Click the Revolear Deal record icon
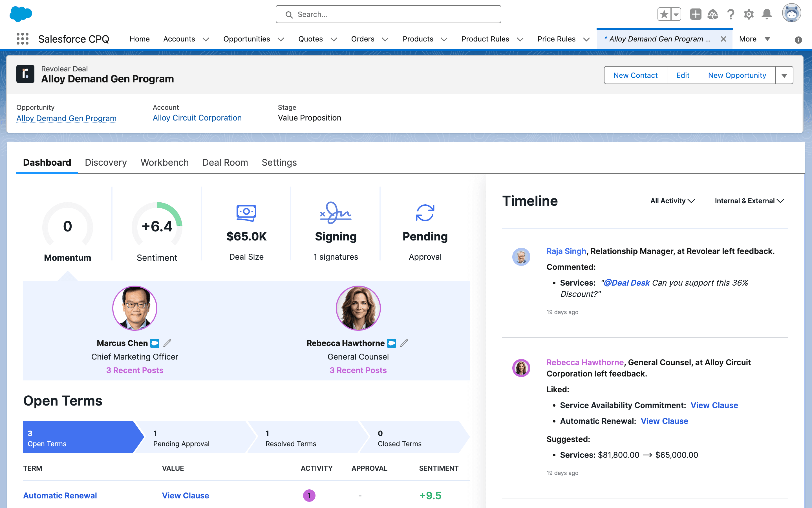The width and height of the screenshot is (812, 508). [x=25, y=74]
